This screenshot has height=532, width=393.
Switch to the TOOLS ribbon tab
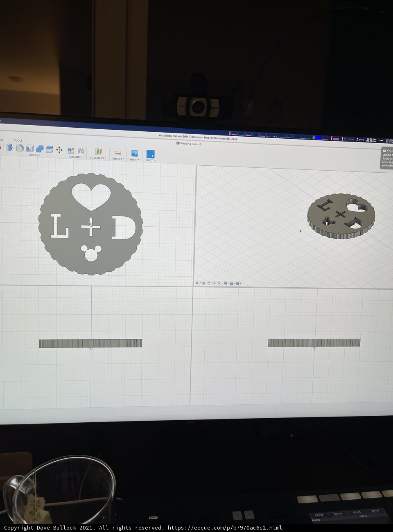click(18, 140)
